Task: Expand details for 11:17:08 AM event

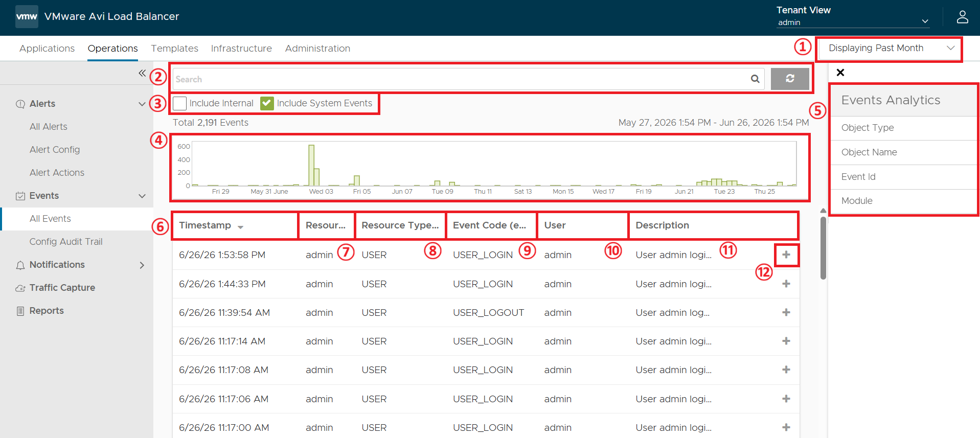Action: 786,370
